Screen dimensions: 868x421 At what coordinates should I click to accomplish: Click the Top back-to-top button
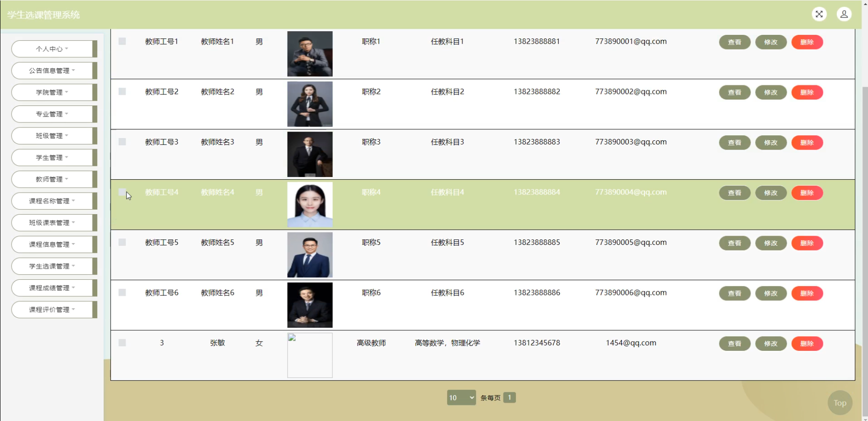tap(840, 403)
